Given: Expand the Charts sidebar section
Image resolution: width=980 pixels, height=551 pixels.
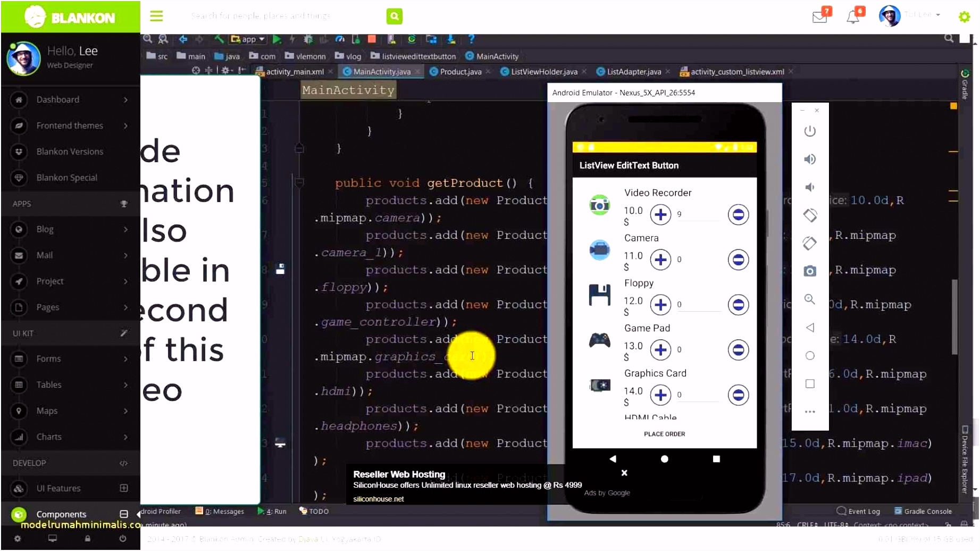Looking at the screenshot, I should (70, 437).
